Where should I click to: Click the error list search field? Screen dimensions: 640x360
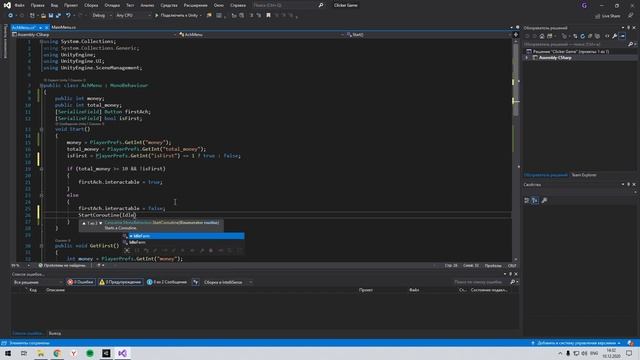[x=481, y=282]
